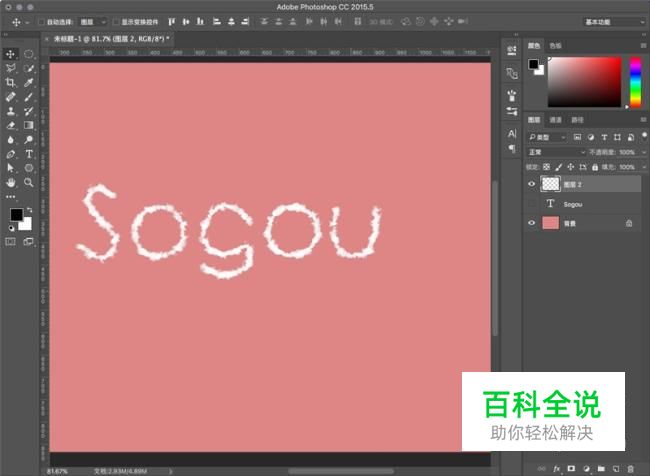Screen dimensions: 650x476
Task: Click the foreground color swatch in Color panel
Action: (533, 64)
